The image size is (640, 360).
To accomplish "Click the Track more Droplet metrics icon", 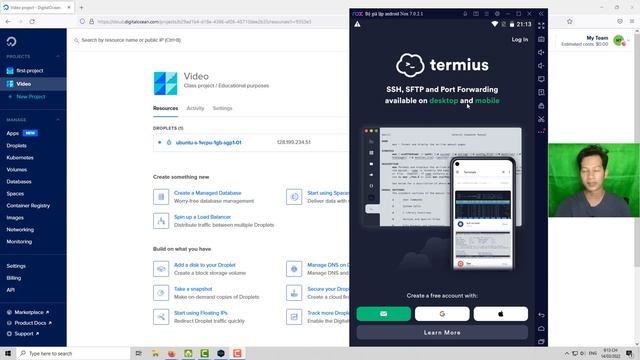I will coord(294,317).
